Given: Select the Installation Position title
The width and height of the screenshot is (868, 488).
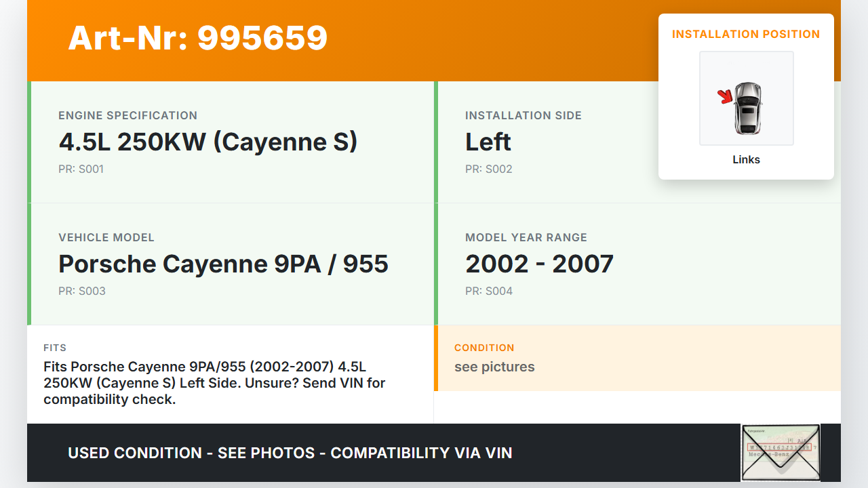Looking at the screenshot, I should [x=745, y=34].
